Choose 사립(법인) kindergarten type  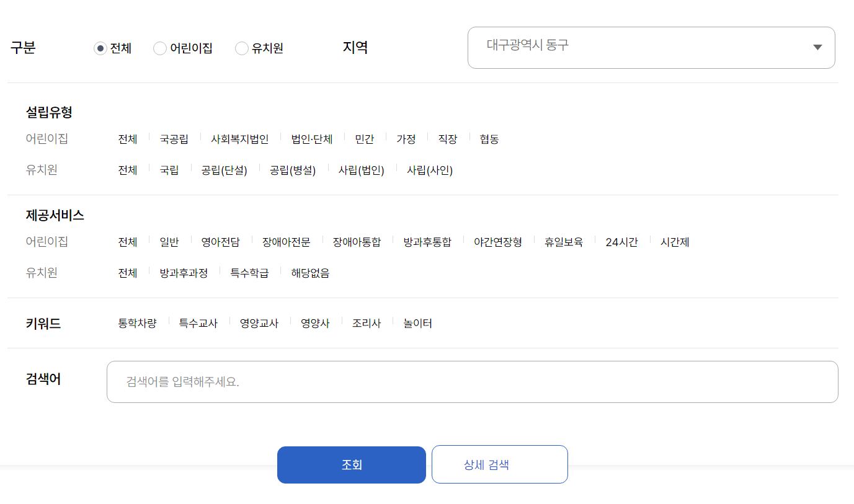(x=362, y=170)
